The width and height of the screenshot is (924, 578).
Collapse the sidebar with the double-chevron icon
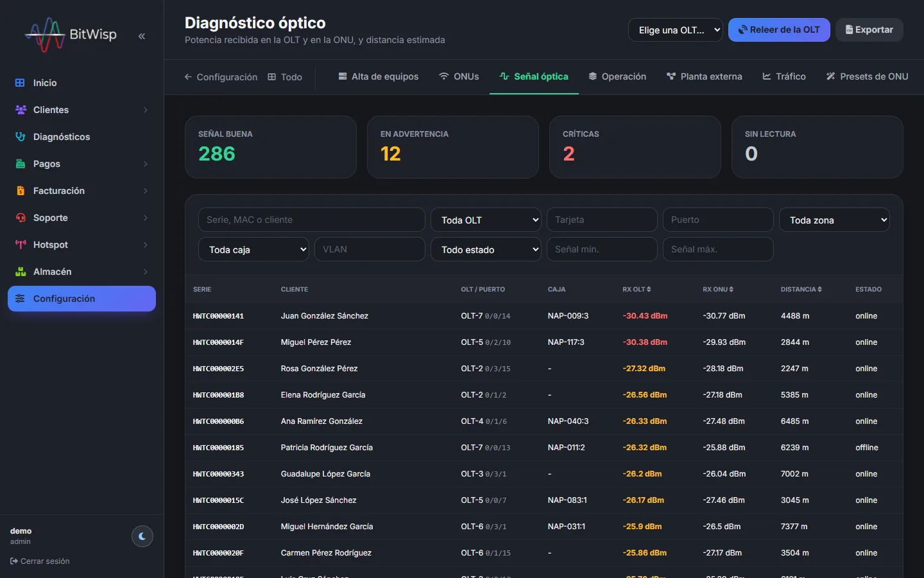142,36
